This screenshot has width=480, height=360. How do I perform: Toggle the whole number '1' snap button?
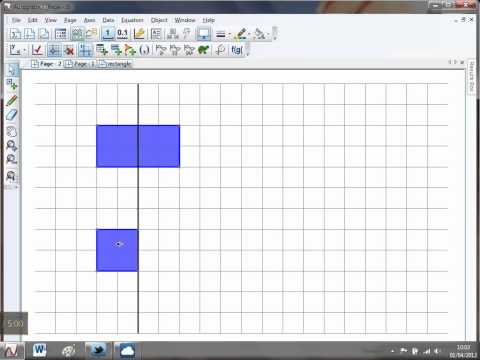tap(108, 34)
